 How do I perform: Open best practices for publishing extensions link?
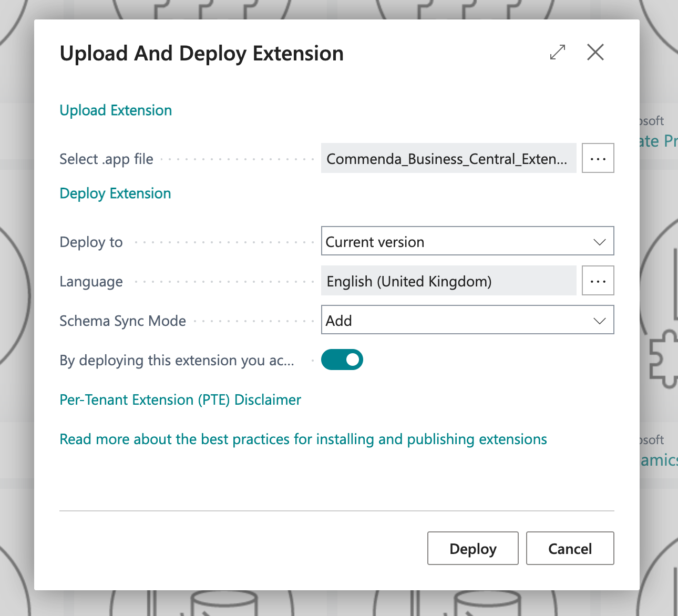click(303, 439)
